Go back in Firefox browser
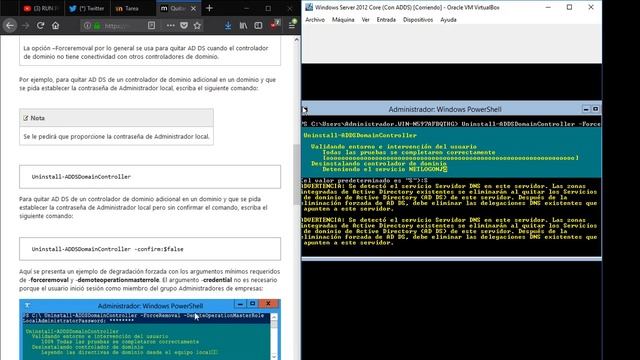Image resolution: width=640 pixels, height=360 pixels. [x=10, y=26]
